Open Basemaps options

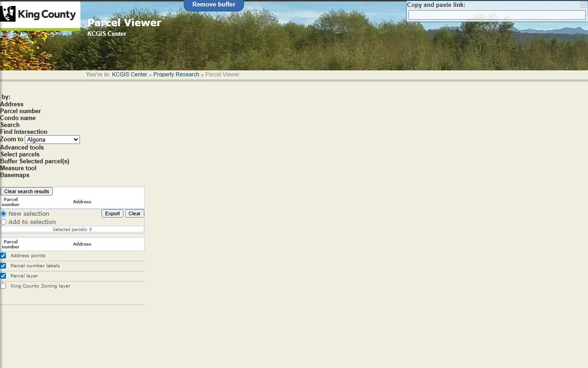click(15, 175)
